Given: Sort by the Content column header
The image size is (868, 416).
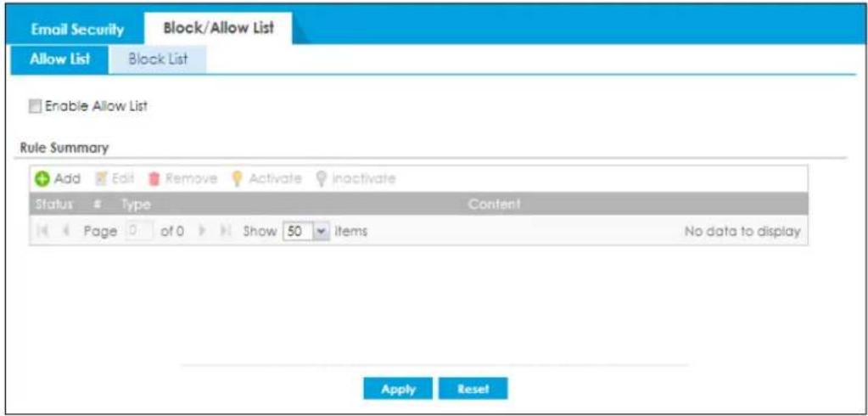Looking at the screenshot, I should pos(494,204).
